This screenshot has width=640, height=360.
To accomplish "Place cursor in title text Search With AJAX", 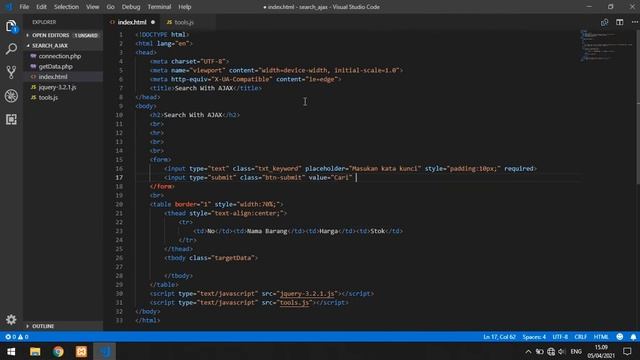I will coord(204,88).
